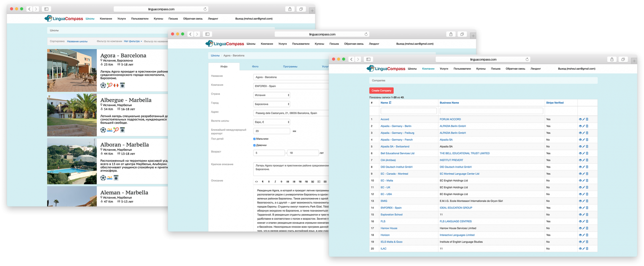This screenshot has width=644, height=266.
Task: Click the Компания field showing ENFOREX - Spain
Action: pyautogui.click(x=291, y=86)
